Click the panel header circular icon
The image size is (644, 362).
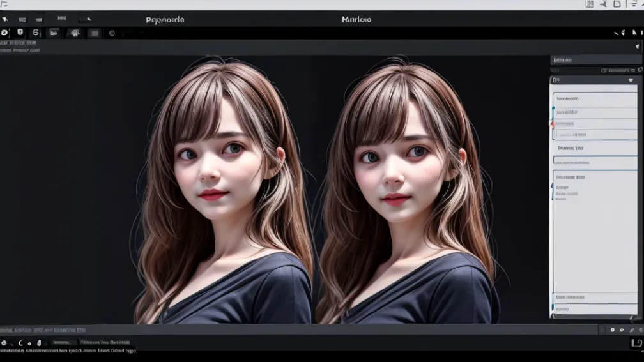[x=556, y=80]
